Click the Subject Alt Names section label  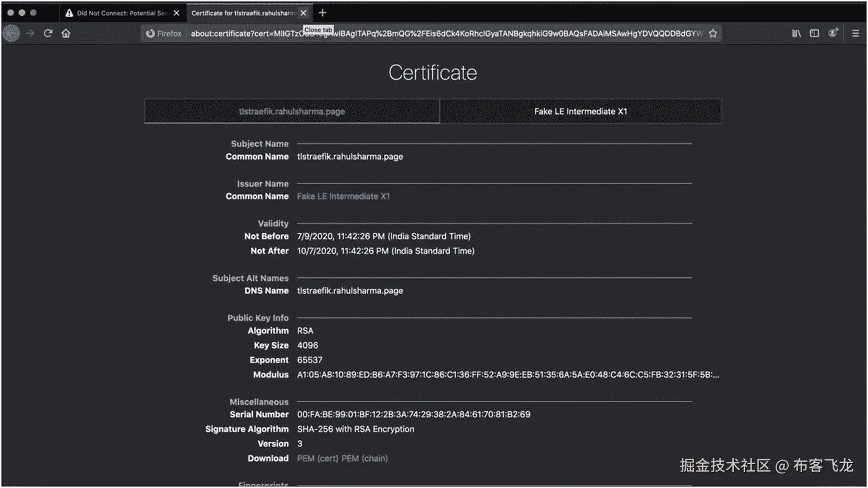click(x=250, y=278)
